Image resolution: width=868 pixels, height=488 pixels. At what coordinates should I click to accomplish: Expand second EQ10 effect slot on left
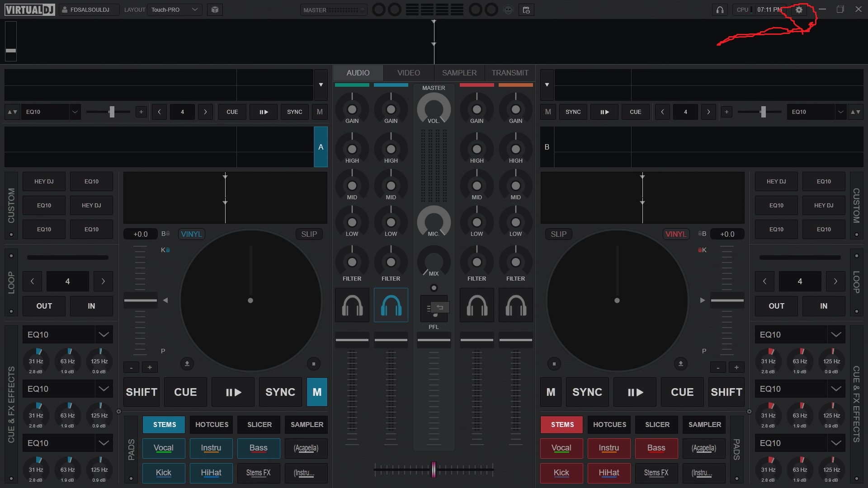(x=104, y=389)
